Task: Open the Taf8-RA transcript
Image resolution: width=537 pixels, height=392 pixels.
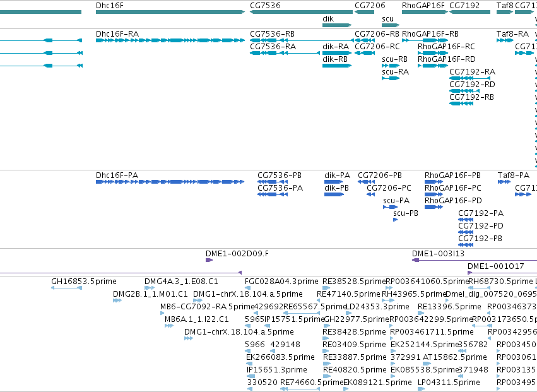Action: (505, 40)
